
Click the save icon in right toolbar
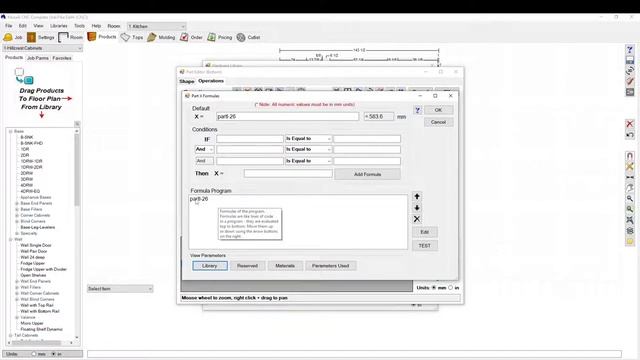tap(630, 60)
